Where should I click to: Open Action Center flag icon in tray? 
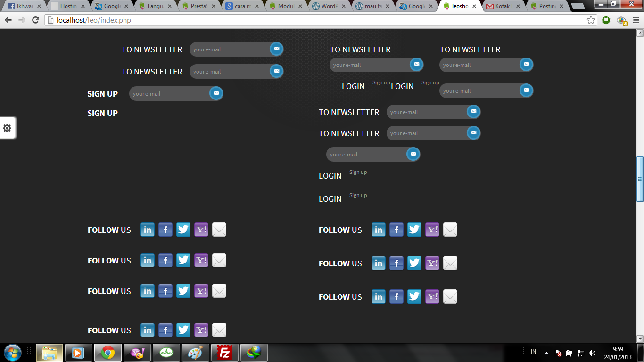pos(558,353)
